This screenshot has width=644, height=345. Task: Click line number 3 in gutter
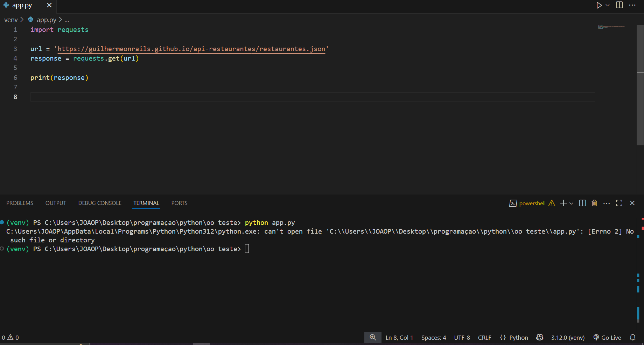tap(15, 49)
